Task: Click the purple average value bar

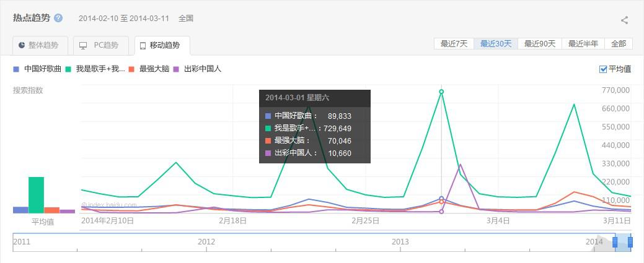Action: coord(68,211)
